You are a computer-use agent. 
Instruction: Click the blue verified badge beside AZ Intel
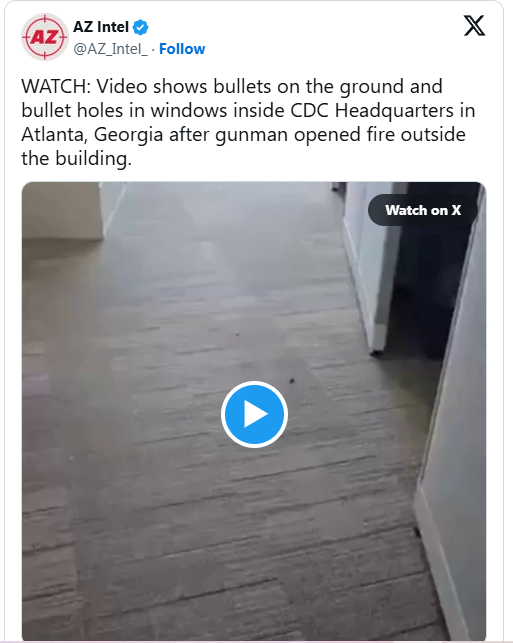pyautogui.click(x=141, y=27)
